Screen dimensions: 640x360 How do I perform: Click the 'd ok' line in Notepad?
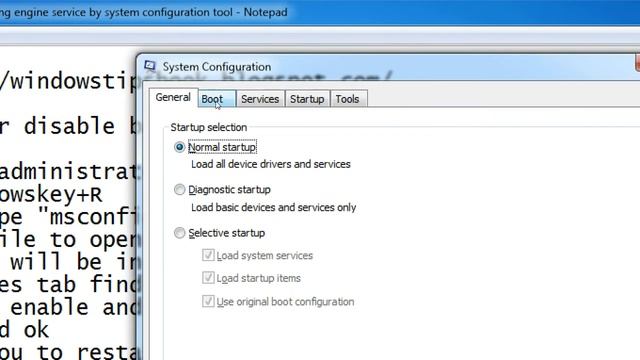coord(24,330)
